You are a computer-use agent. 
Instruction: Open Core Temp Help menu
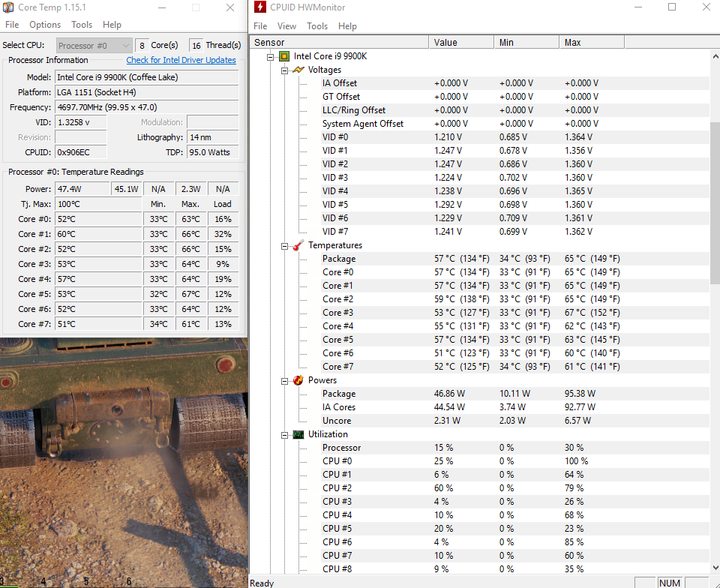pos(112,24)
